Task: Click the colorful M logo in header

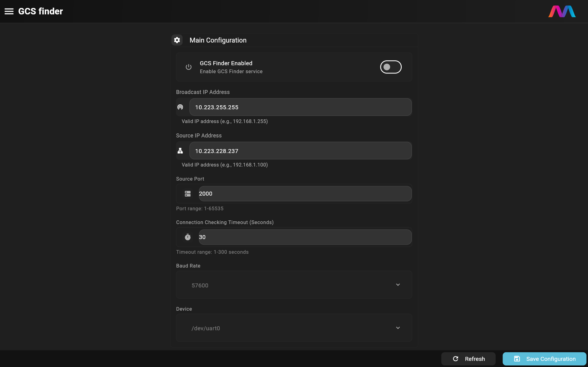Action: [562, 11]
